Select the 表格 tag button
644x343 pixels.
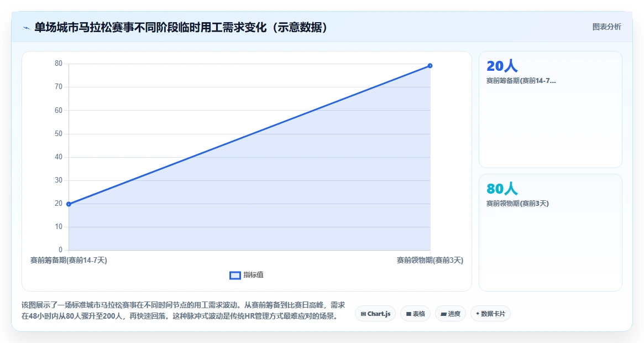click(x=415, y=313)
